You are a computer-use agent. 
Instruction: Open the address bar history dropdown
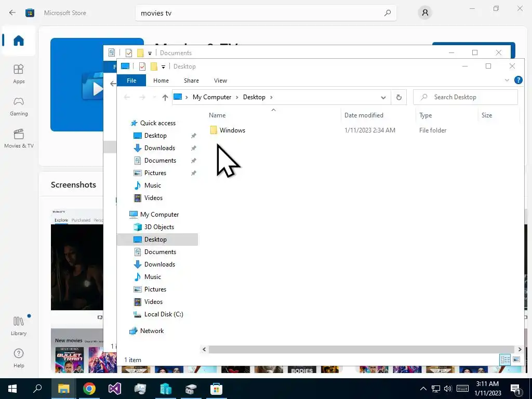383,97
